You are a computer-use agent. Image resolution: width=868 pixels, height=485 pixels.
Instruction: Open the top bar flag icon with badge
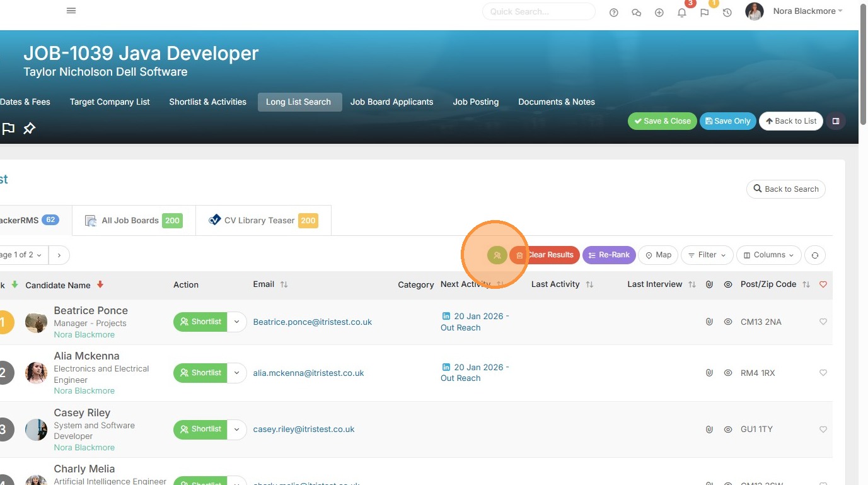click(x=705, y=13)
